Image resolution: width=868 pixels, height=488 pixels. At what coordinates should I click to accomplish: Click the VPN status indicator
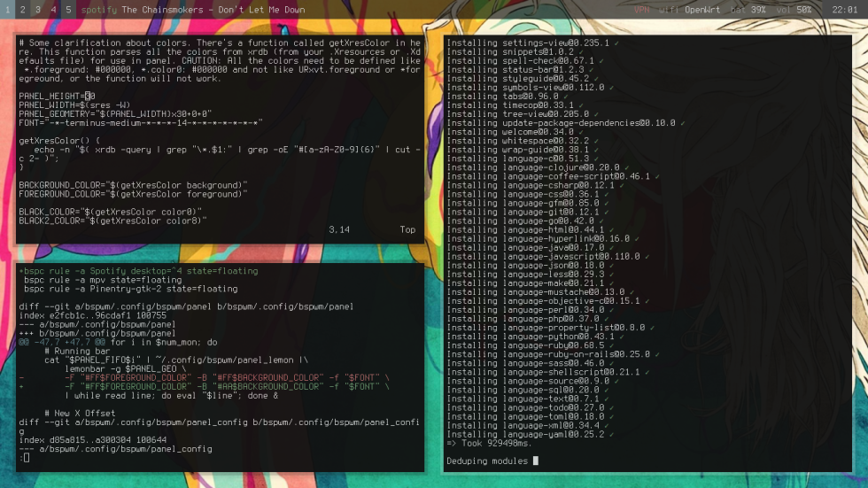642,10
